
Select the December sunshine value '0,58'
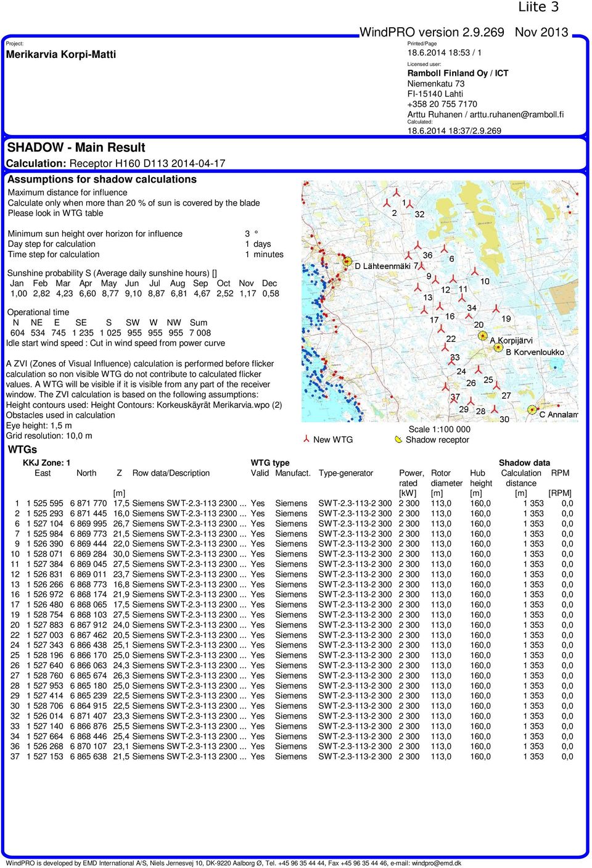coord(271,294)
